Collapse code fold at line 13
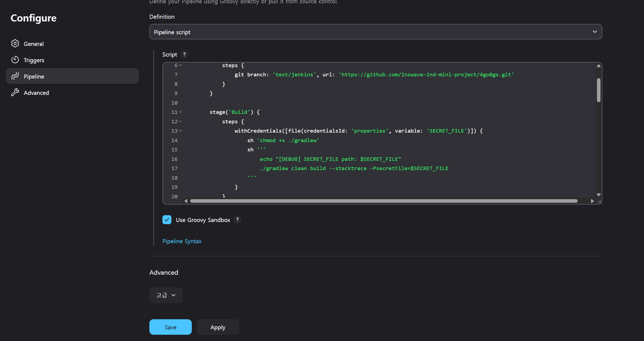This screenshot has width=644, height=341. point(180,131)
